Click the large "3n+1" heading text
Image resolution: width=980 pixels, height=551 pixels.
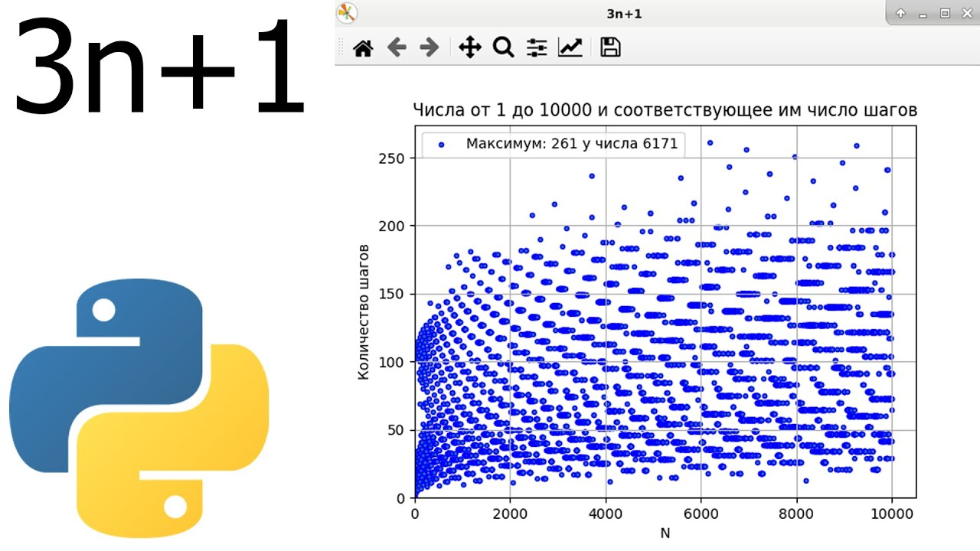[x=159, y=68]
